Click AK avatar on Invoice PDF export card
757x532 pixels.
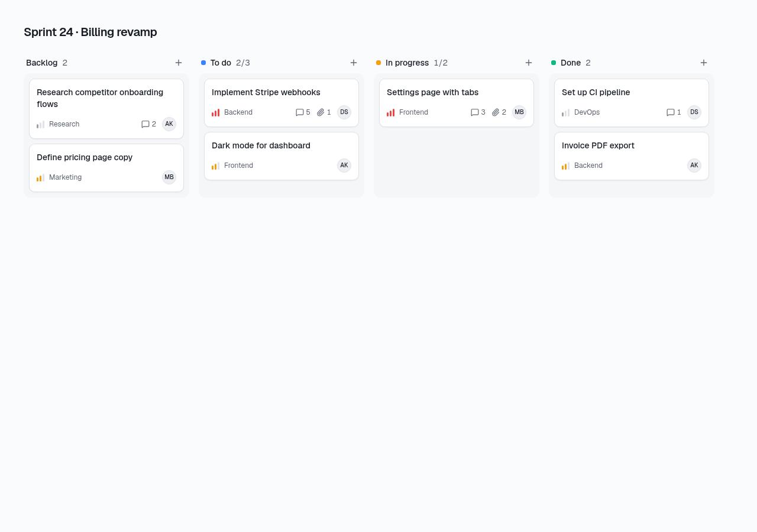(x=694, y=166)
